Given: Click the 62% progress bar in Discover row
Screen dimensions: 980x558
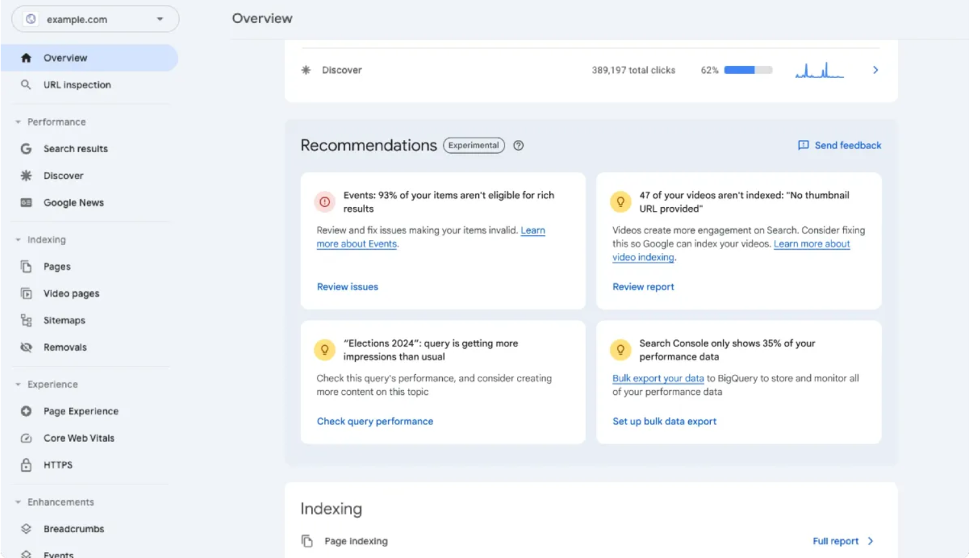Looking at the screenshot, I should pos(748,70).
